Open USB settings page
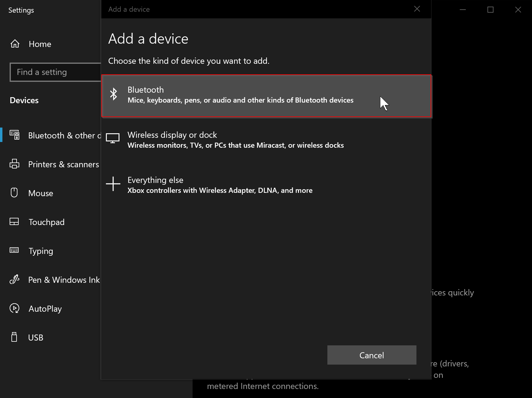Viewport: 532px width, 398px height. [x=51, y=338]
